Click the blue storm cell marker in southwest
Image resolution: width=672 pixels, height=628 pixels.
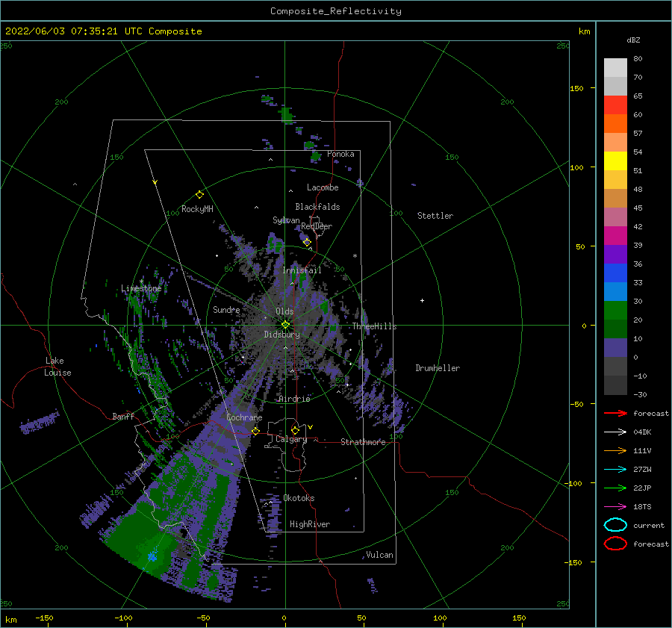click(152, 557)
